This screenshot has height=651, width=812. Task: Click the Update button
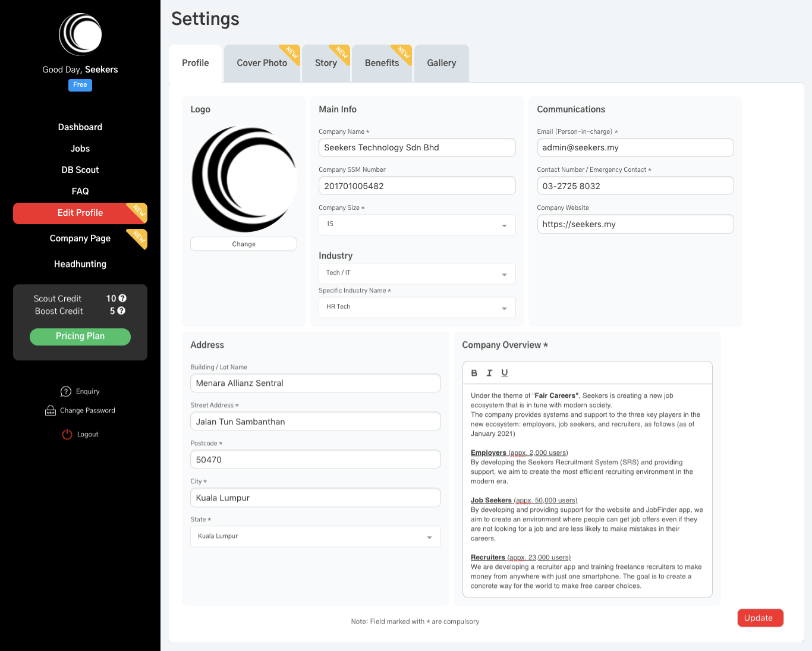[x=760, y=618]
